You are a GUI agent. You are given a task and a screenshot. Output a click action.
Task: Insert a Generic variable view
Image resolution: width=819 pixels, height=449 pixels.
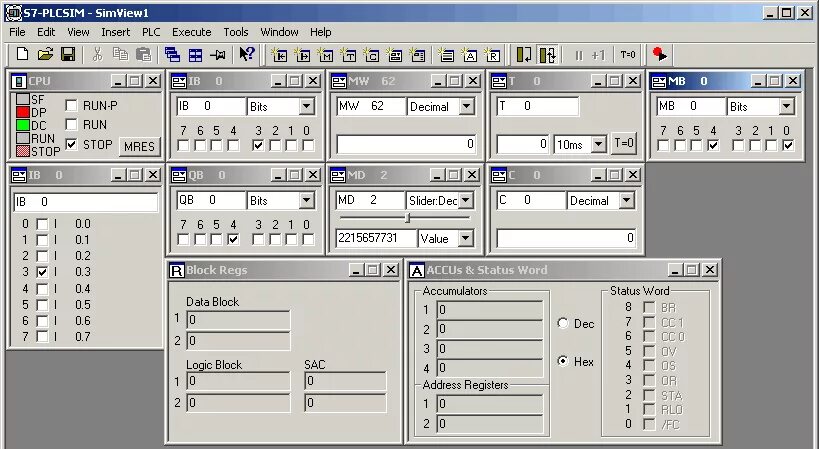coord(394,55)
